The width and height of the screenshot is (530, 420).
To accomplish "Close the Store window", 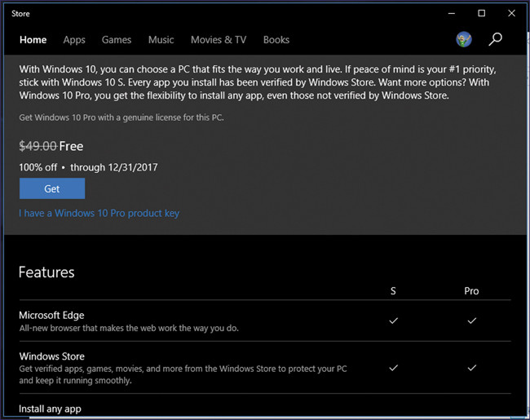I will [x=511, y=13].
